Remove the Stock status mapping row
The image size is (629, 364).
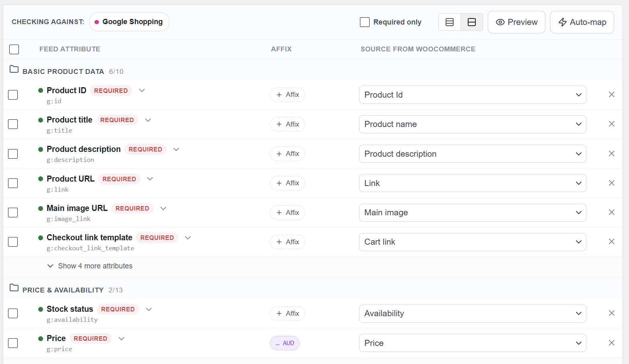coord(612,313)
